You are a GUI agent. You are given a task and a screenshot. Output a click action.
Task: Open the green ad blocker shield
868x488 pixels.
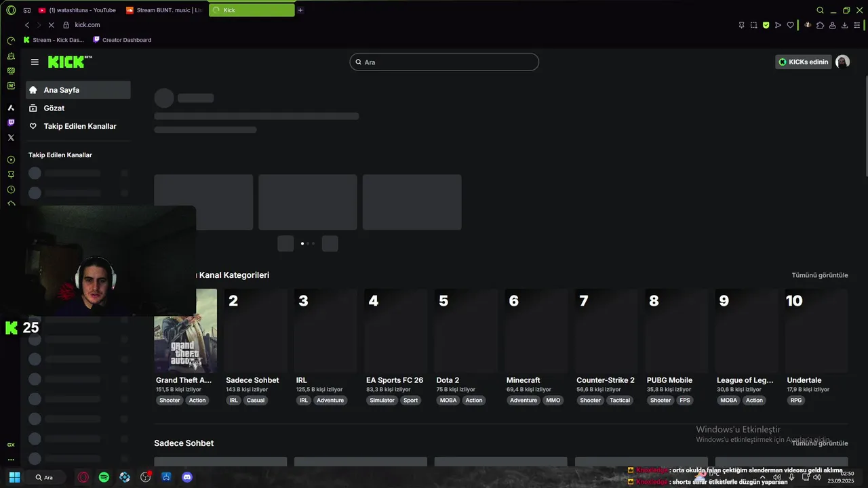766,25
